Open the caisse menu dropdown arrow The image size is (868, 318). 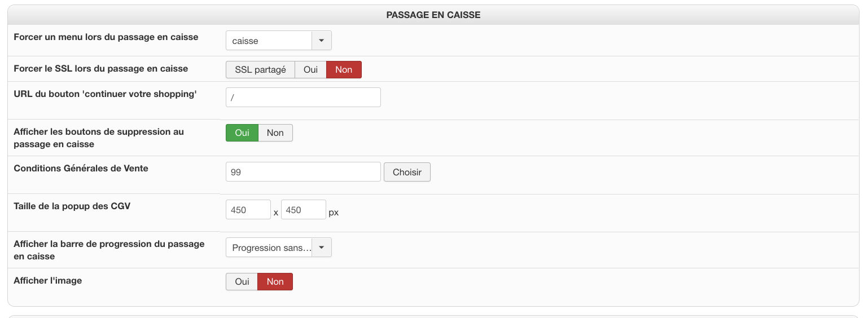(x=322, y=41)
